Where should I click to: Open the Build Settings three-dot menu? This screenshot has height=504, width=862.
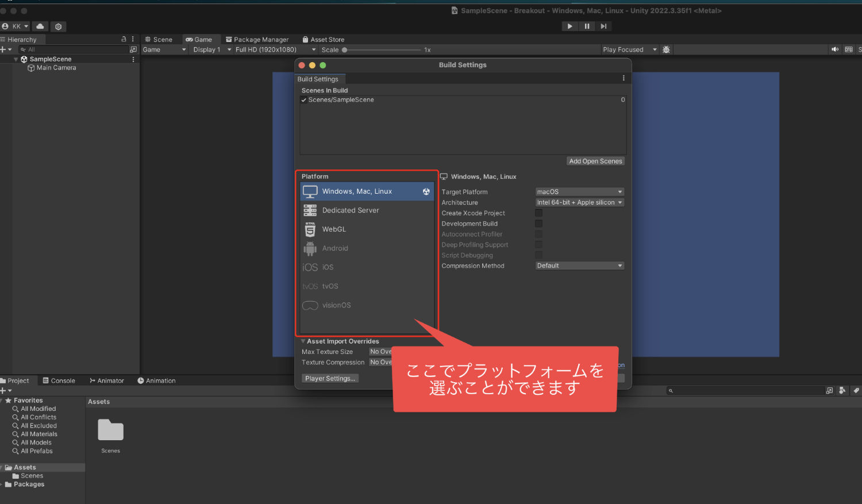(624, 78)
